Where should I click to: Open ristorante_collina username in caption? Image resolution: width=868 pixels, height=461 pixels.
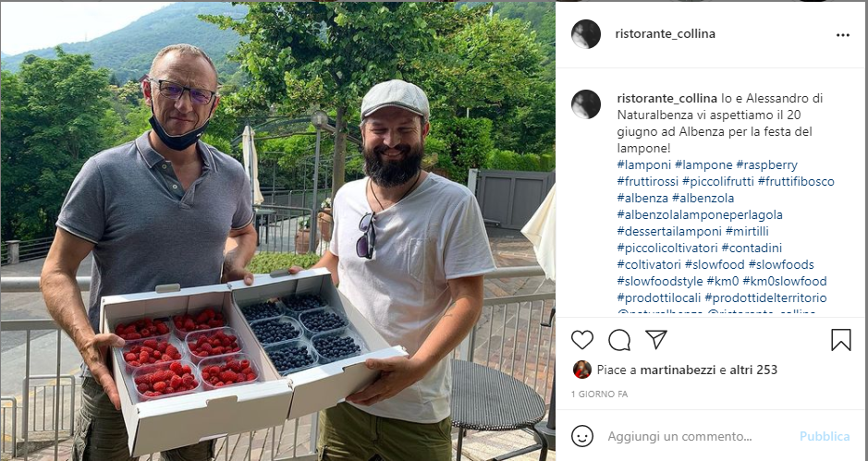click(x=667, y=99)
